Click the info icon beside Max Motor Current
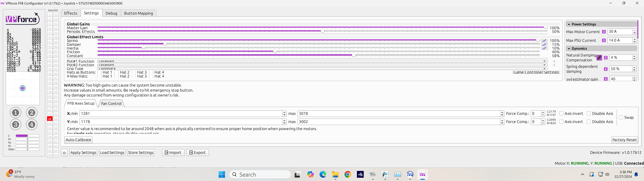644x181 pixels. (x=604, y=32)
